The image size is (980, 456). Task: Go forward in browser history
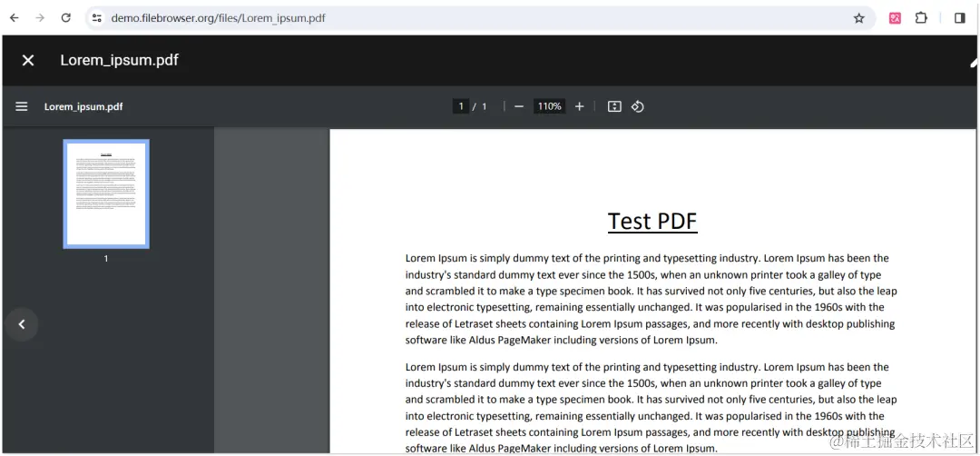coord(40,18)
